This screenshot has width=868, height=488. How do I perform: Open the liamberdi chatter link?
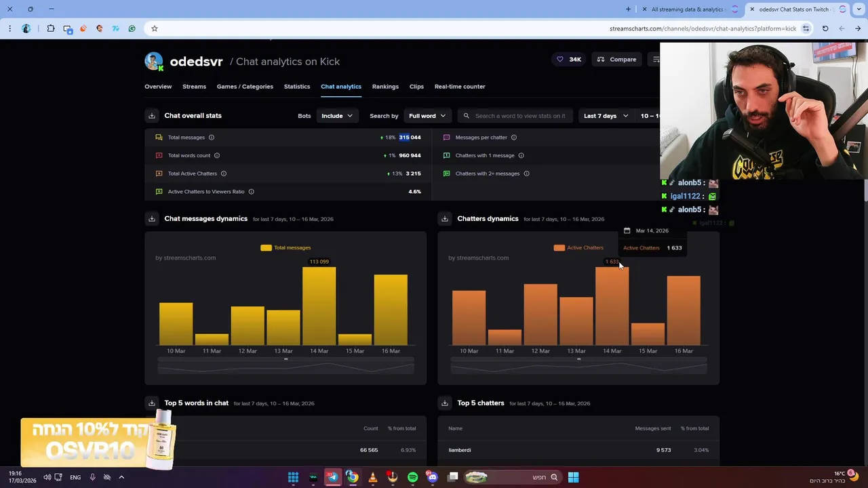click(459, 450)
